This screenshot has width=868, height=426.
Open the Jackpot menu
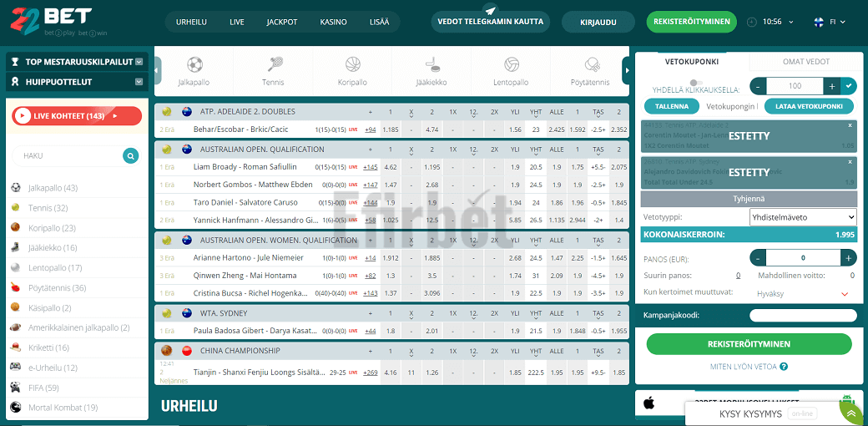[282, 23]
